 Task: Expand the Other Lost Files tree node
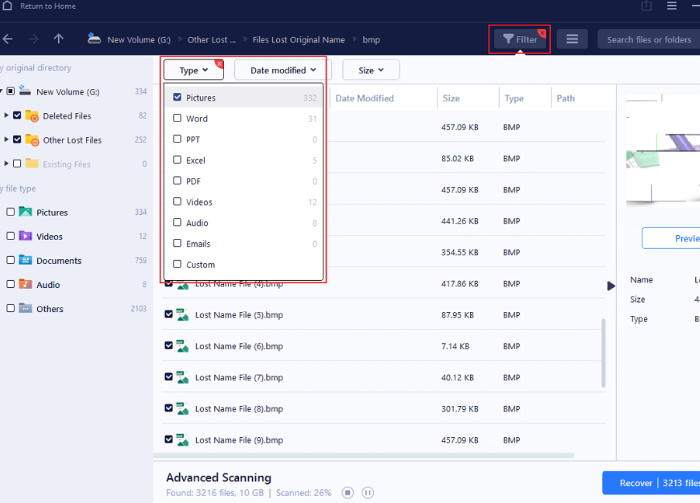tap(6, 140)
